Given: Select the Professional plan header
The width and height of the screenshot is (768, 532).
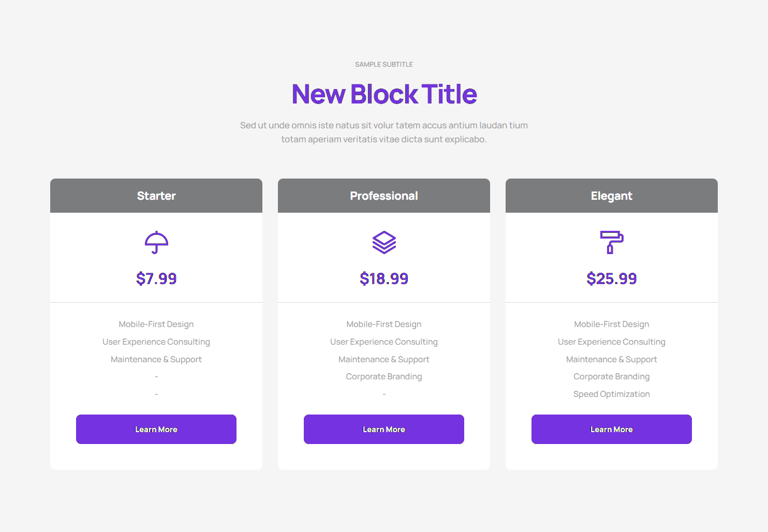Looking at the screenshot, I should click(383, 196).
